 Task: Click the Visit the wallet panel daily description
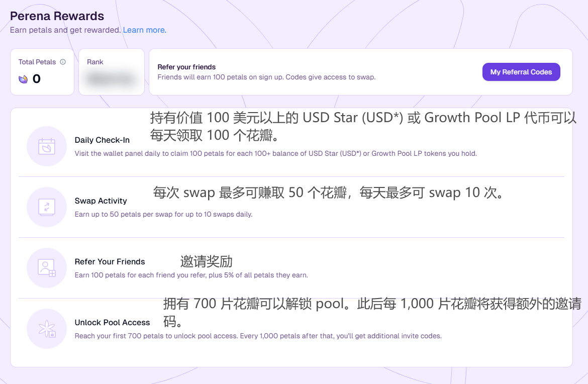click(275, 153)
